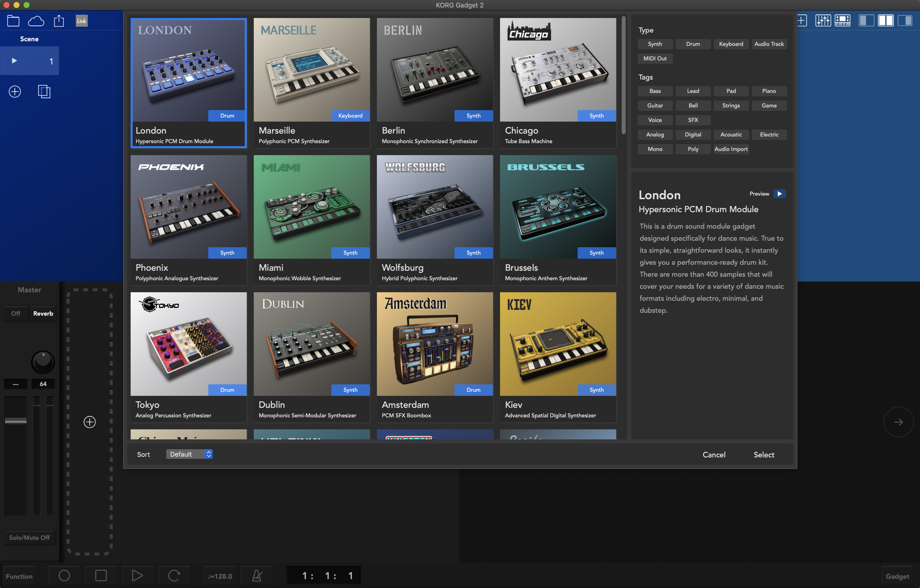The width and height of the screenshot is (920, 588).
Task: Toggle the Pad tag
Action: pyautogui.click(x=731, y=91)
